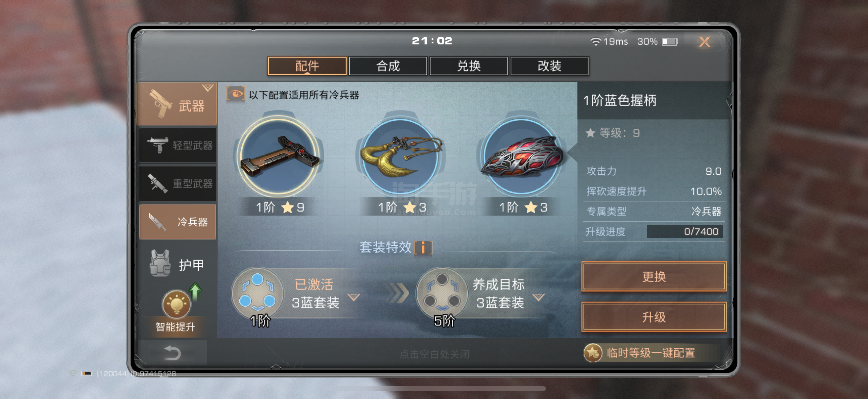Switch to the 合成 tab
The height and width of the screenshot is (399, 868).
tap(388, 66)
